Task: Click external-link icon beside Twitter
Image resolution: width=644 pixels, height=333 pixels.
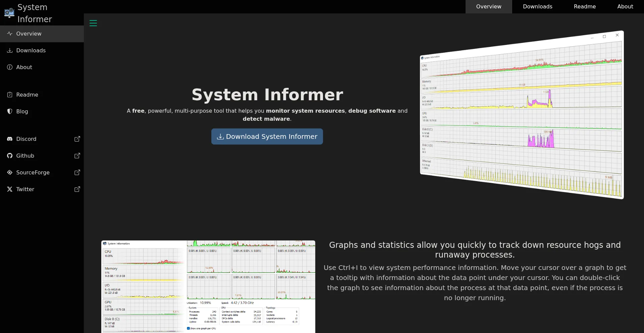Action: click(x=77, y=189)
